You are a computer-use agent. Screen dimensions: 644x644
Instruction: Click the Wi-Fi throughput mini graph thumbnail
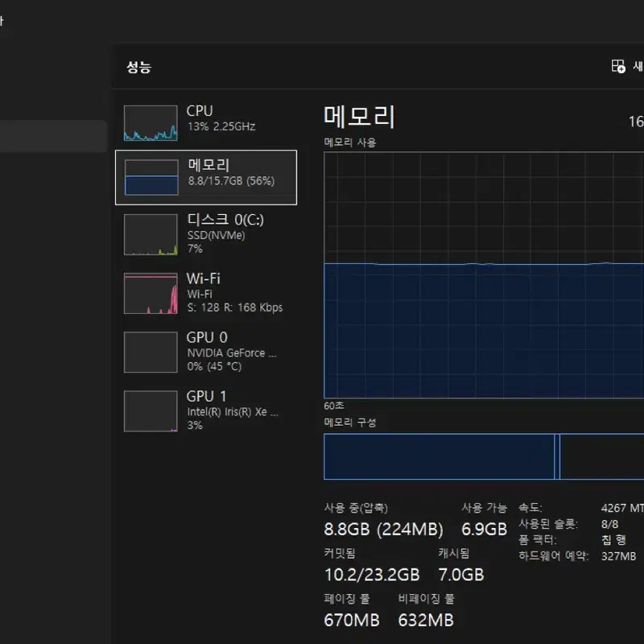[151, 293]
